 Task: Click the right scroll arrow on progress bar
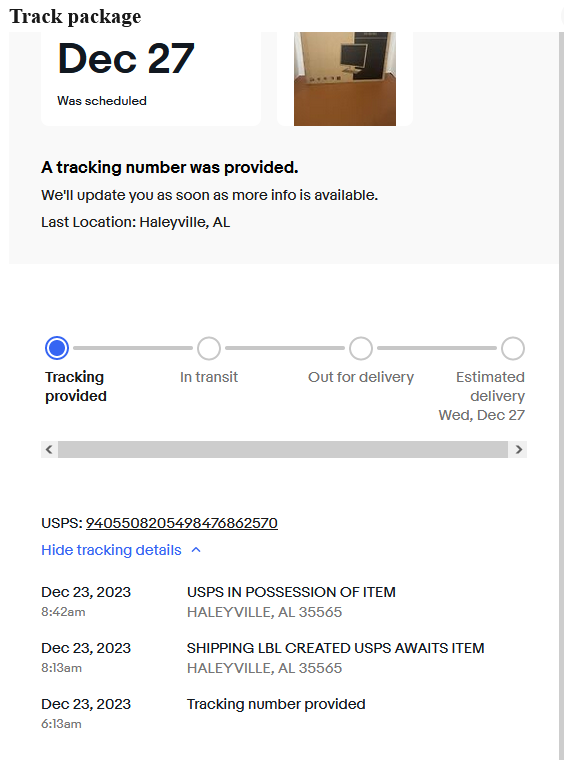tap(518, 449)
